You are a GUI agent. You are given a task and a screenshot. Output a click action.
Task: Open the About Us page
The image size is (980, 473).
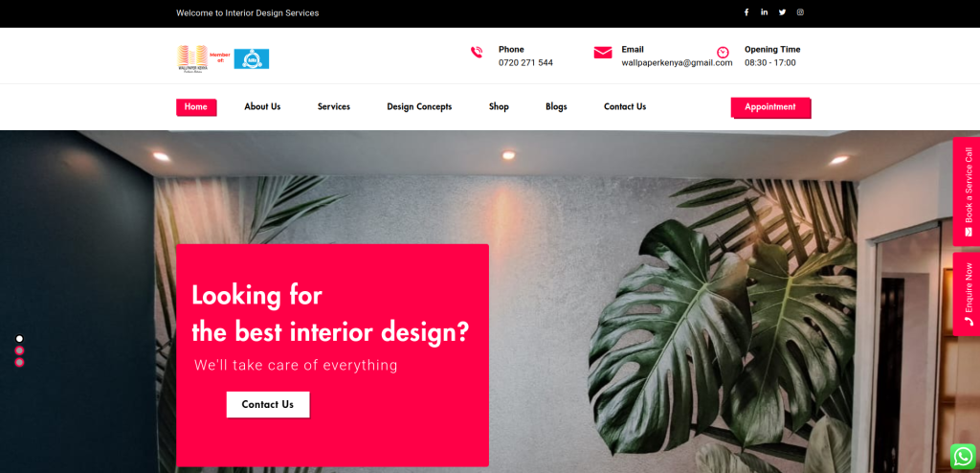tap(262, 107)
